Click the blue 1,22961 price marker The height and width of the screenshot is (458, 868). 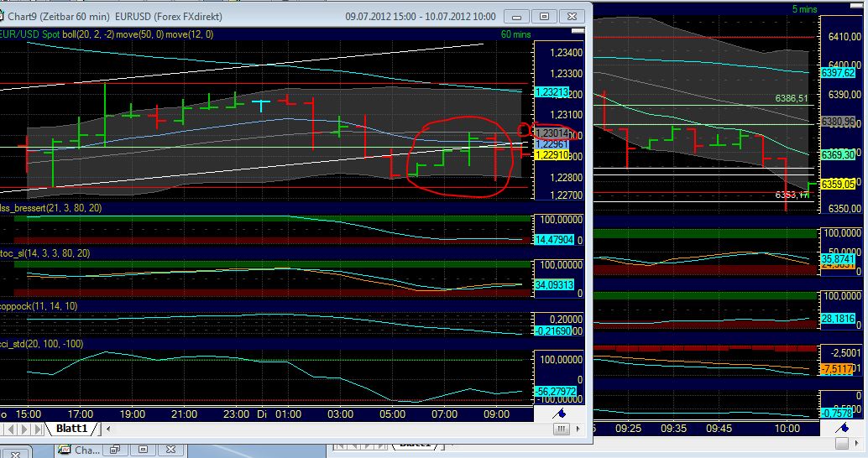pyautogui.click(x=552, y=143)
